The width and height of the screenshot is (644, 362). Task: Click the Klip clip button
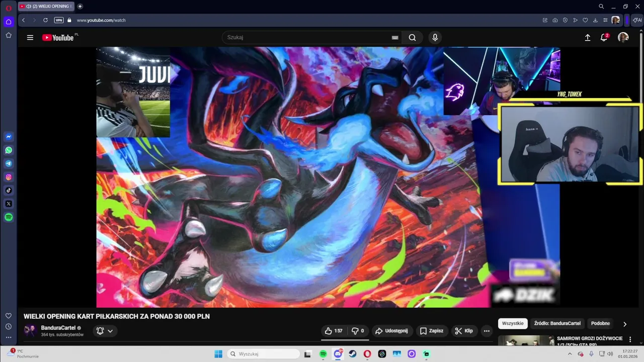[x=463, y=331]
